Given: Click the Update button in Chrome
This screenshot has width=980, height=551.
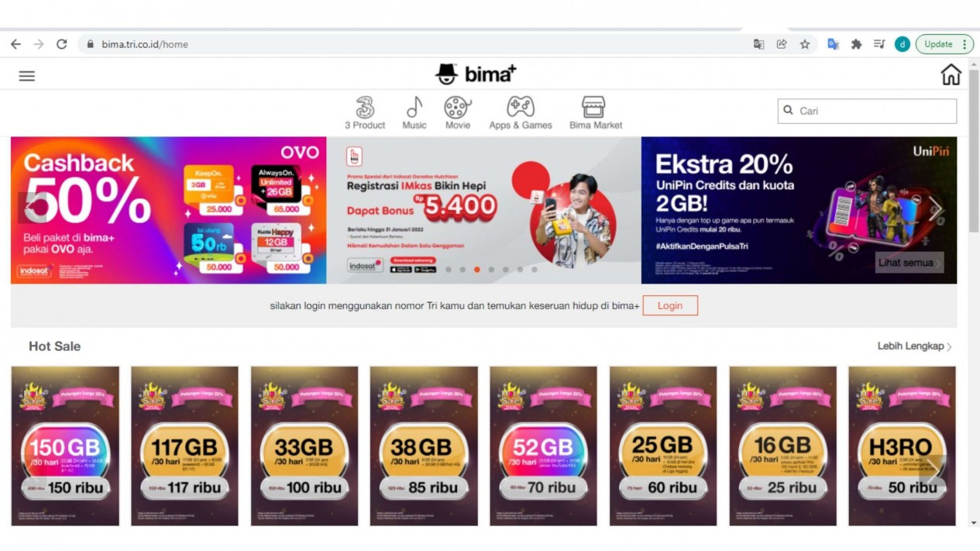Looking at the screenshot, I should (x=944, y=44).
